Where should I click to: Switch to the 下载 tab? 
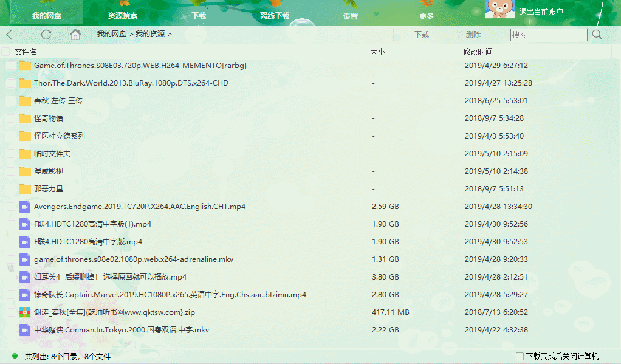tap(199, 15)
